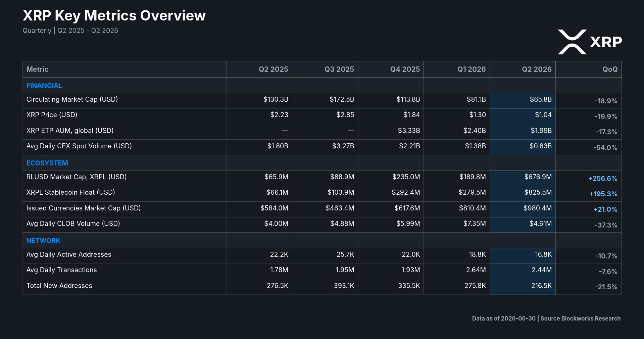Click 'Avg Daily Active Addresses' label
The image size is (644, 339).
pyautogui.click(x=69, y=254)
